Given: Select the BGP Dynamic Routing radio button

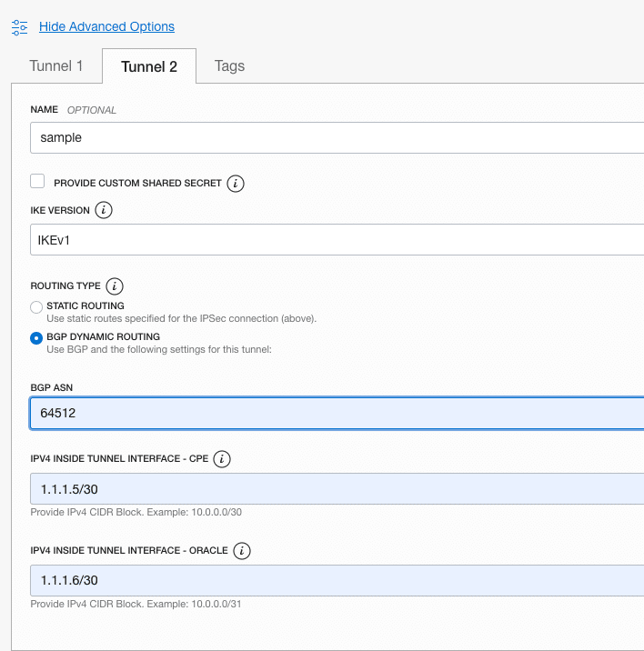Looking at the screenshot, I should (36, 338).
